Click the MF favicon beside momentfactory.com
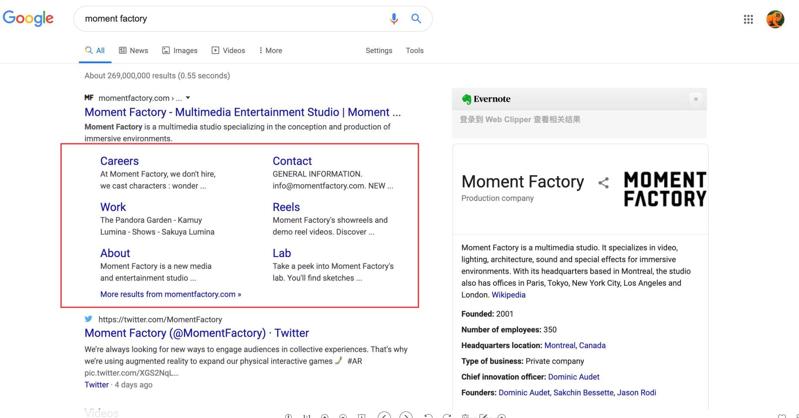This screenshot has width=799, height=418. coord(89,97)
